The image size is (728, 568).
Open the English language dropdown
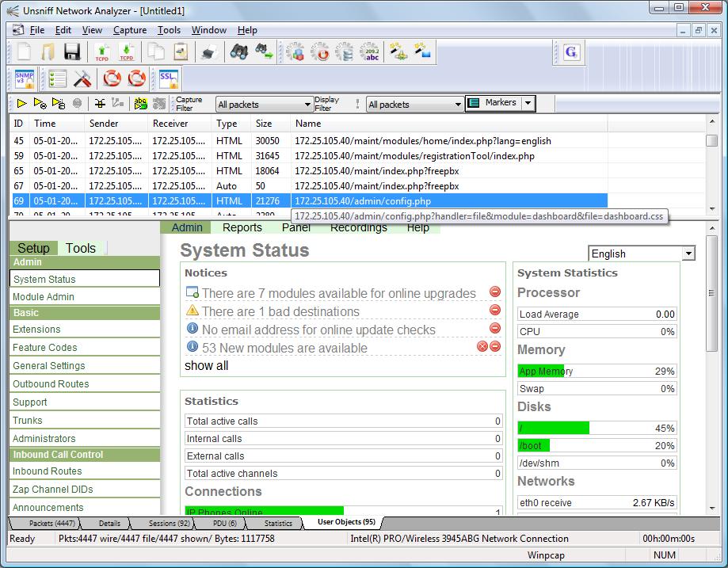coord(641,254)
